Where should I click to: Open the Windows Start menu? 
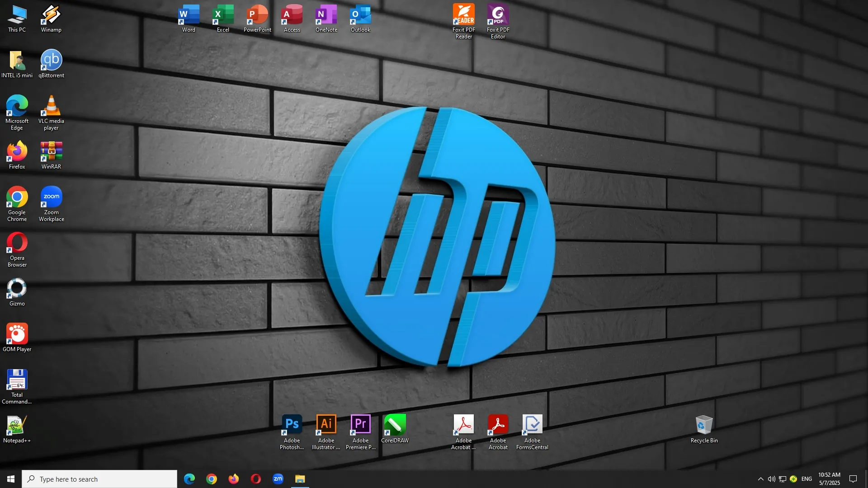tap(11, 479)
